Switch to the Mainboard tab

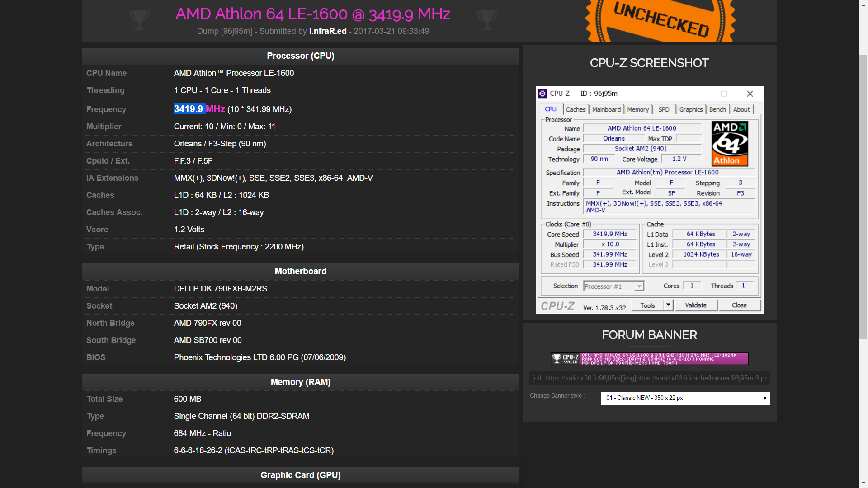[x=606, y=109]
